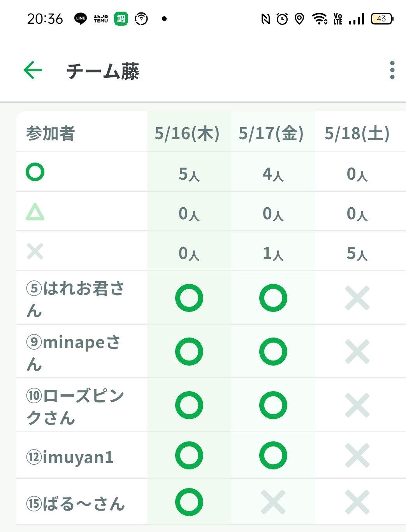The image size is (406, 532).
Task: Tap the green 調 app status icon
Action: (x=121, y=19)
